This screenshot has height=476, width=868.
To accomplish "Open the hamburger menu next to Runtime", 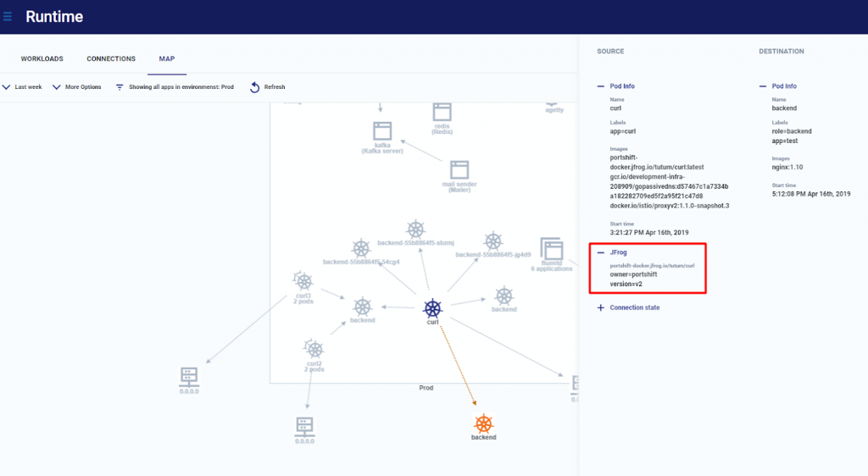I will coord(8,16).
